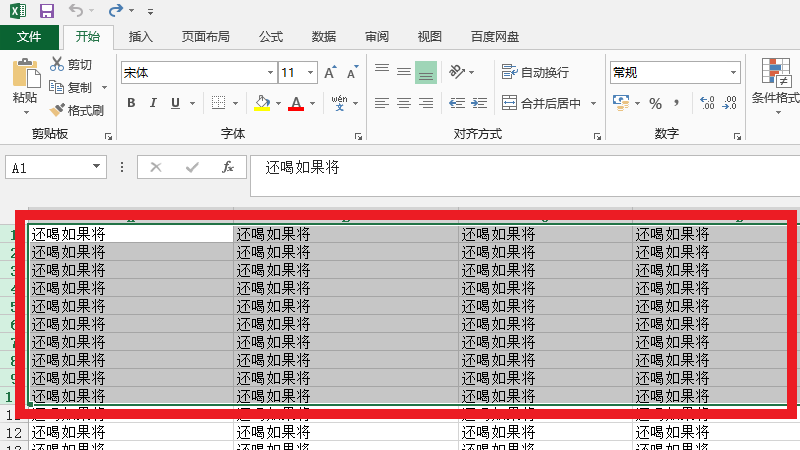Expand the font color dropdown arrow

[x=312, y=103]
